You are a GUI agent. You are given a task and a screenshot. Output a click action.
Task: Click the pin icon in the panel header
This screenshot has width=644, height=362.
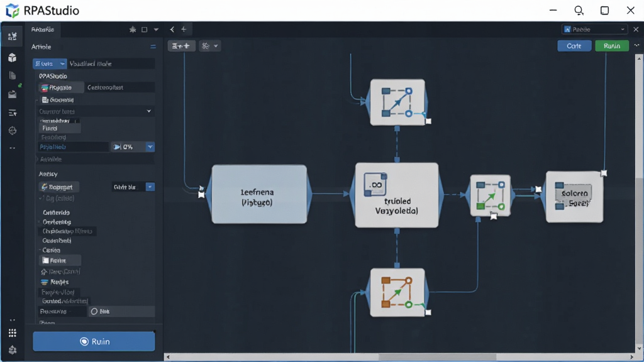click(133, 30)
